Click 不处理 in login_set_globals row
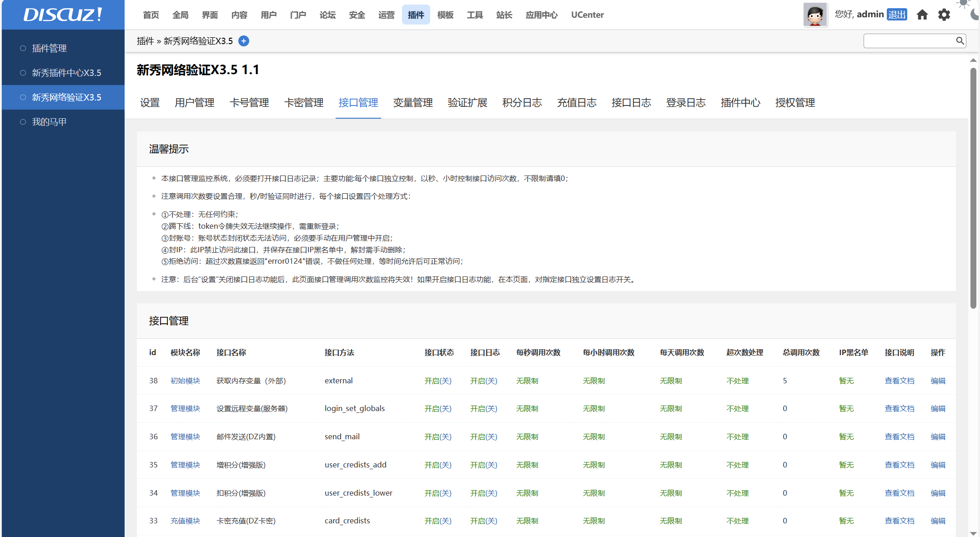The image size is (980, 537). [x=738, y=408]
